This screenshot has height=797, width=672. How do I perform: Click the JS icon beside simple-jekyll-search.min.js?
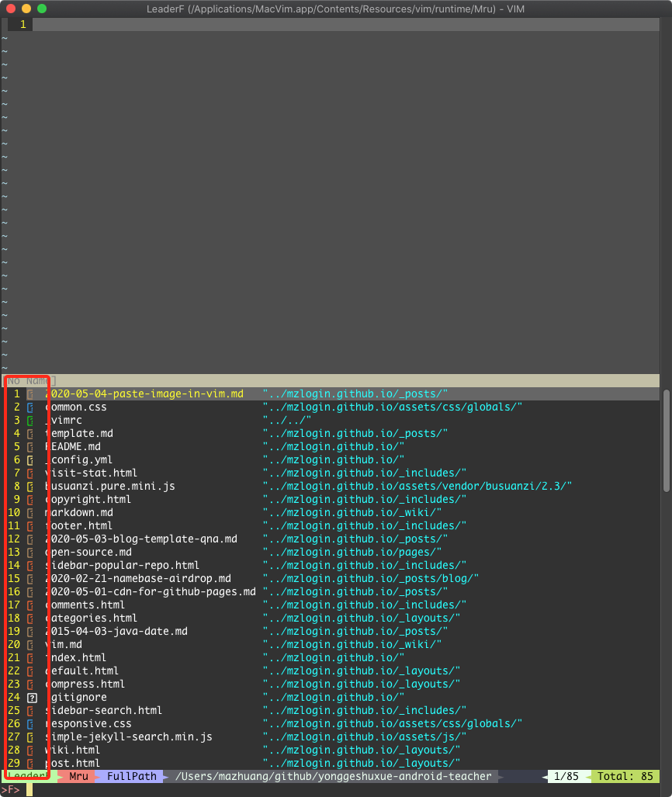pos(31,736)
